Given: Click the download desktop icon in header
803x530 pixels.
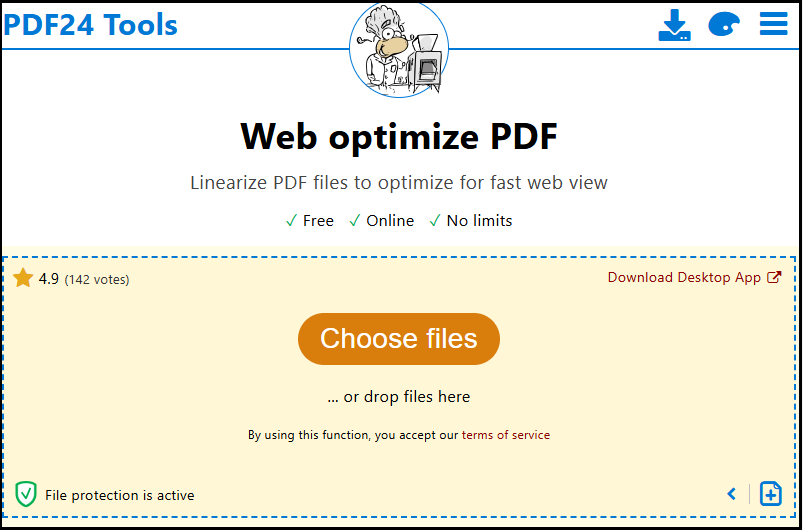Looking at the screenshot, I should pyautogui.click(x=674, y=25).
